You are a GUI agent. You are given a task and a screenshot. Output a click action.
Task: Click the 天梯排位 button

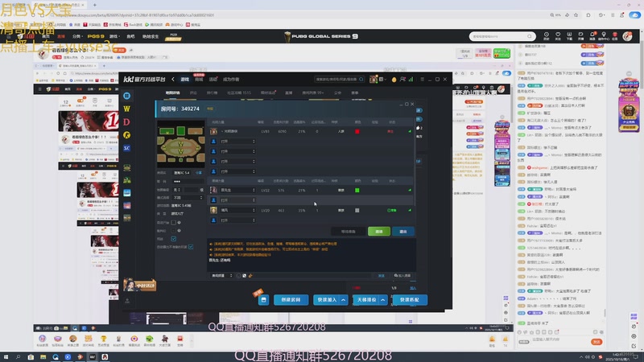click(366, 300)
